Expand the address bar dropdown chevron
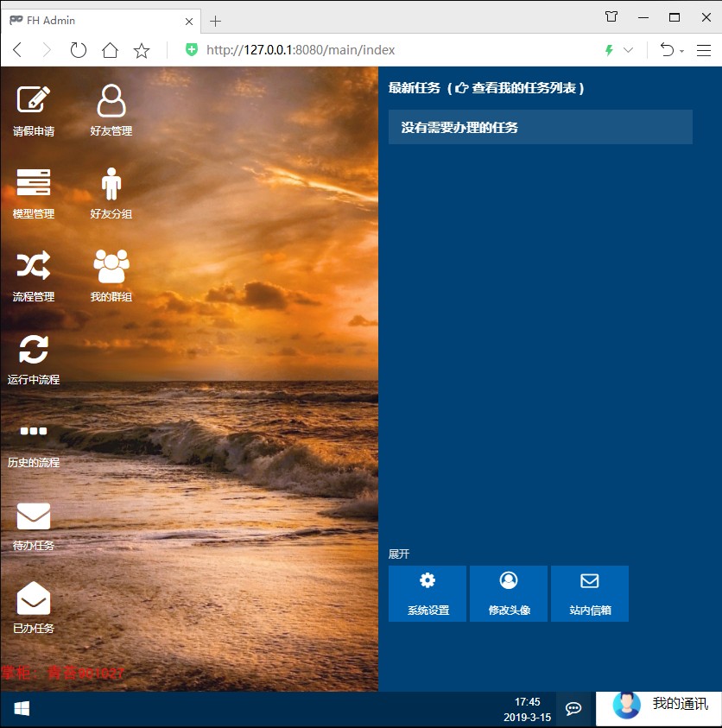This screenshot has width=722, height=728. tap(628, 50)
